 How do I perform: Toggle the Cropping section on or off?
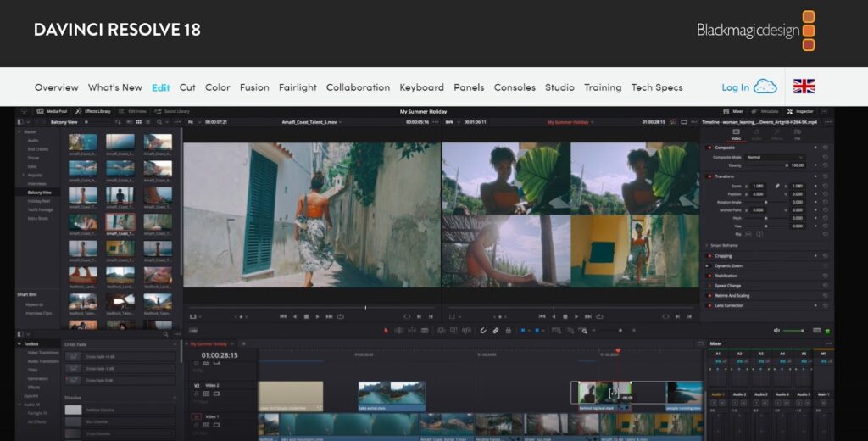tap(709, 256)
